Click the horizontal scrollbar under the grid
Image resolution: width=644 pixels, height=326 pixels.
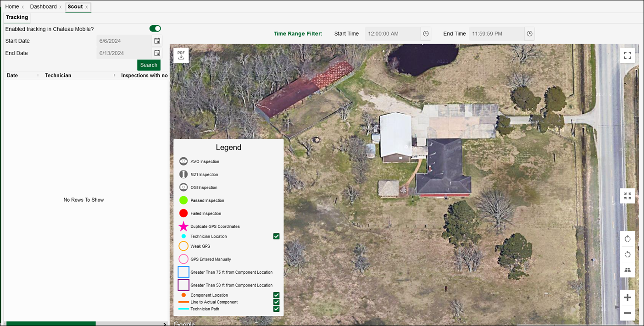point(51,324)
